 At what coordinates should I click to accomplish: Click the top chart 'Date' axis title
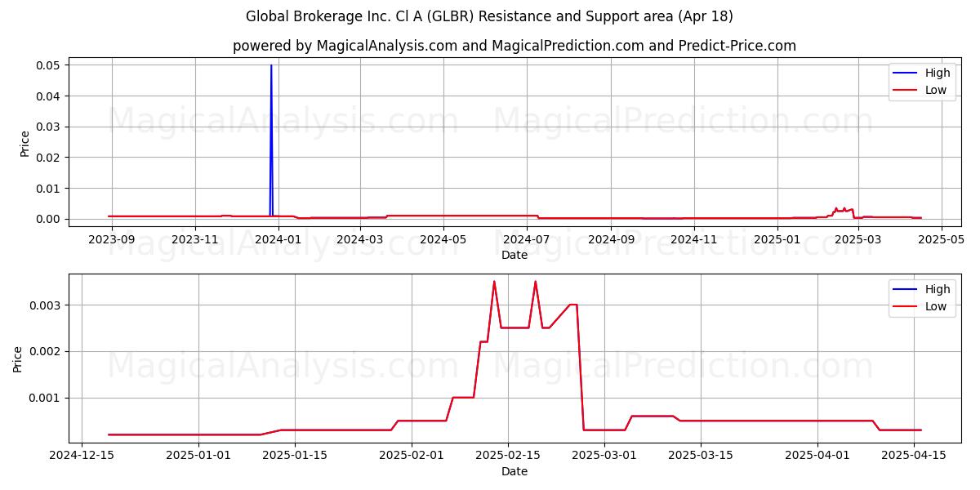514,255
